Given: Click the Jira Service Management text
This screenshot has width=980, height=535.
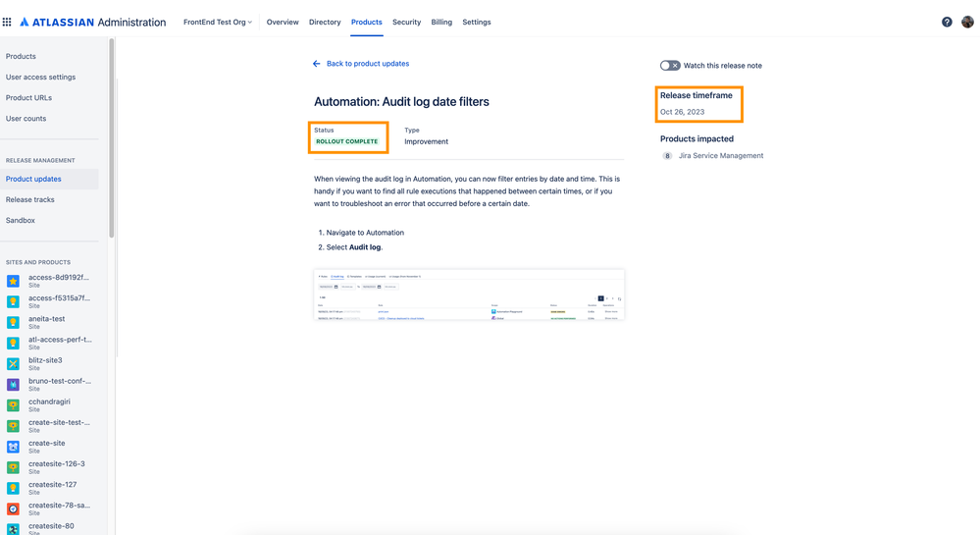Looking at the screenshot, I should coord(721,156).
